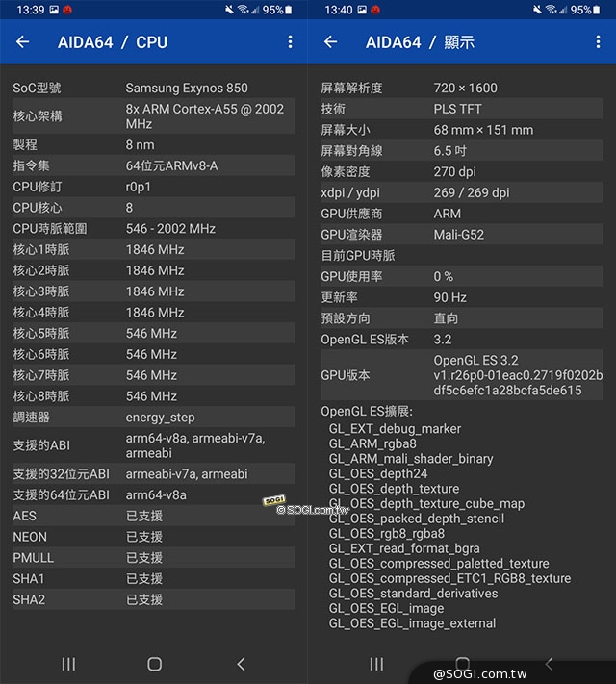Select the 支援的32位元ABI row
Screen dimensions: 616x684
pos(154,473)
